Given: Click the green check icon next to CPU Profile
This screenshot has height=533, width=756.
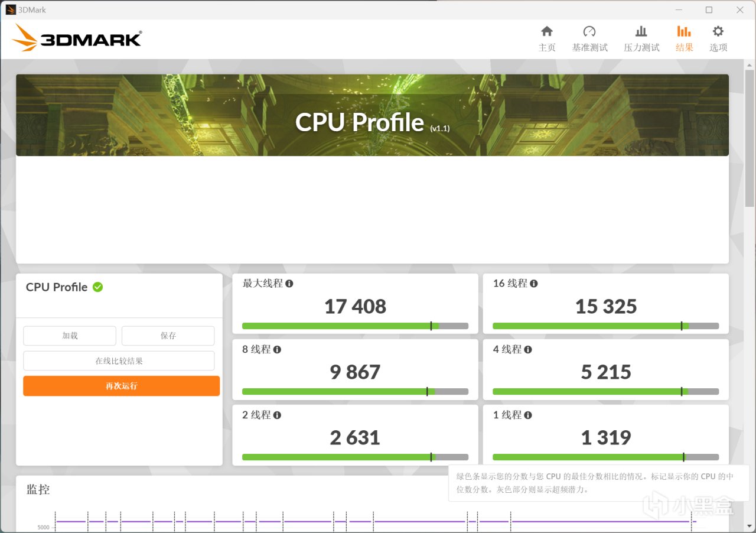Looking at the screenshot, I should coord(97,287).
